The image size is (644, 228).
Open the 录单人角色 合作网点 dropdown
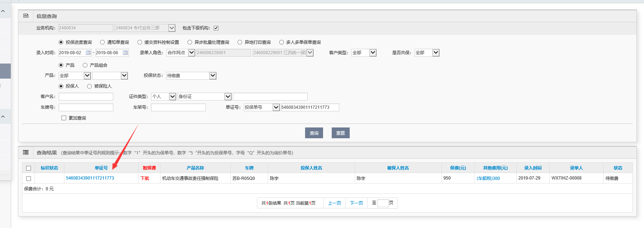181,53
